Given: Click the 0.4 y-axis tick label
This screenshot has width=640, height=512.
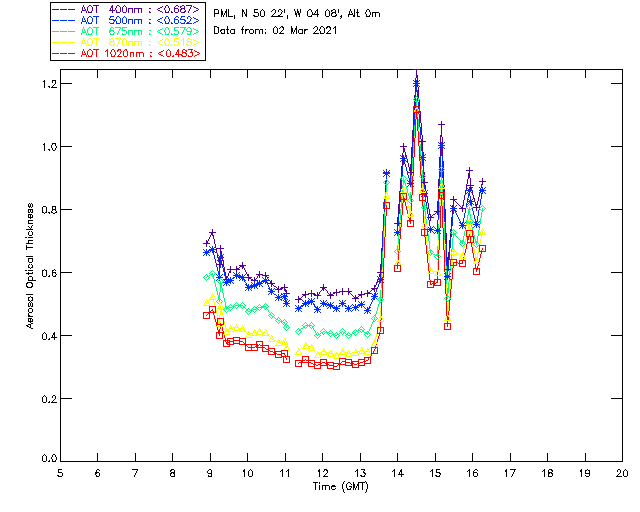Looking at the screenshot, I should pos(49,336).
